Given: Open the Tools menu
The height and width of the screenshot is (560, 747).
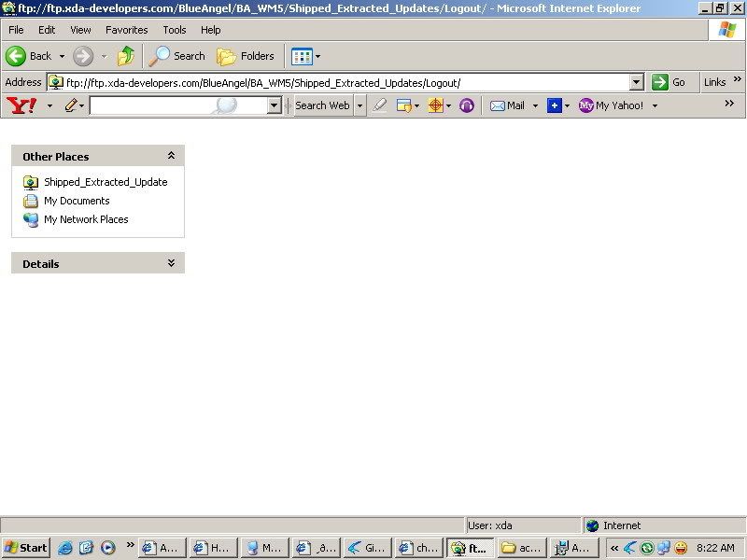Looking at the screenshot, I should pyautogui.click(x=175, y=30).
